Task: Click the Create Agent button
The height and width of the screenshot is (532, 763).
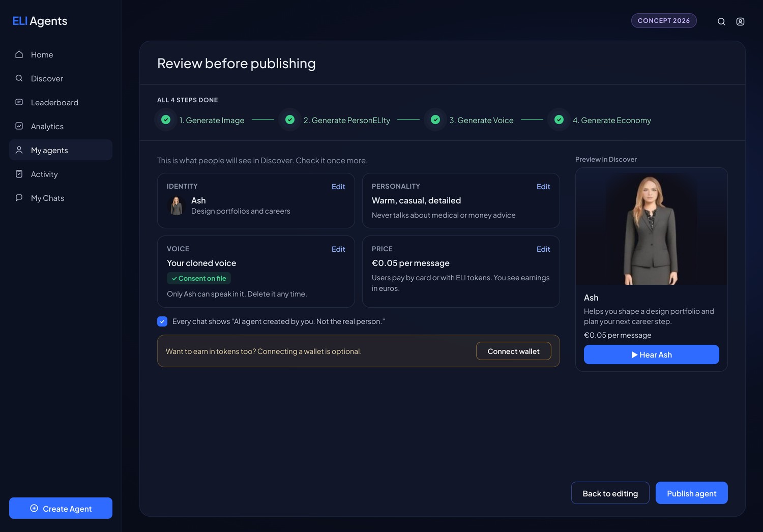Action: [x=61, y=508]
